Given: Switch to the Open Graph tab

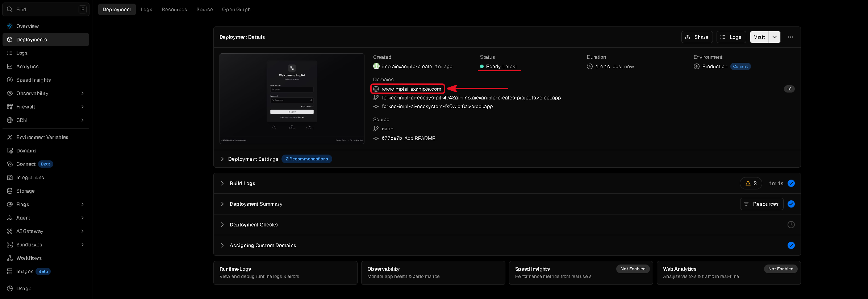Looking at the screenshot, I should pos(236,9).
